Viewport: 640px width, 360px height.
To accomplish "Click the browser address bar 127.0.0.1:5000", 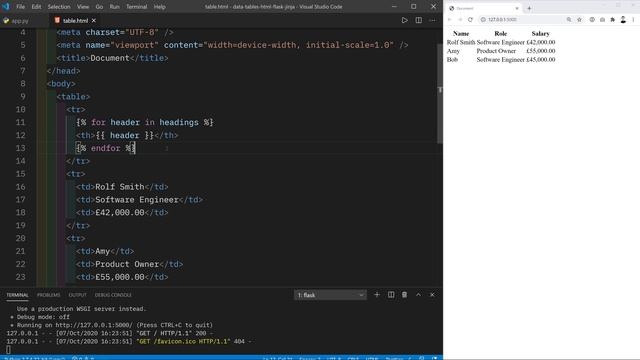I will pyautogui.click(x=524, y=20).
